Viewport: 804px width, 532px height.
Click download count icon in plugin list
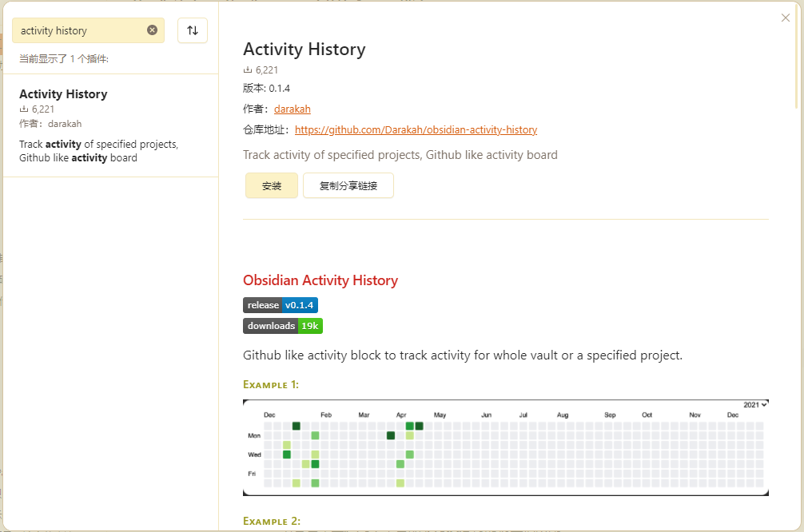point(23,109)
